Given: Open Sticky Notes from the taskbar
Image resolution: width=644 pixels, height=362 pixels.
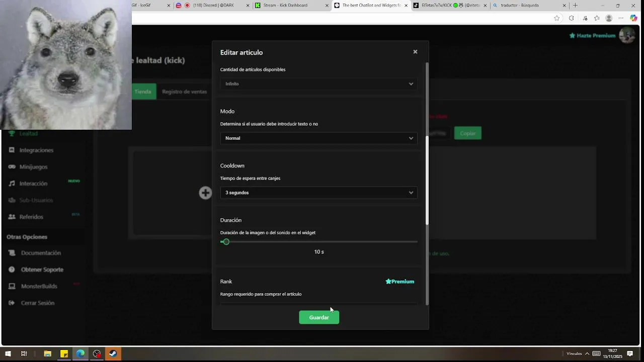Looking at the screenshot, I should click(x=64, y=354).
